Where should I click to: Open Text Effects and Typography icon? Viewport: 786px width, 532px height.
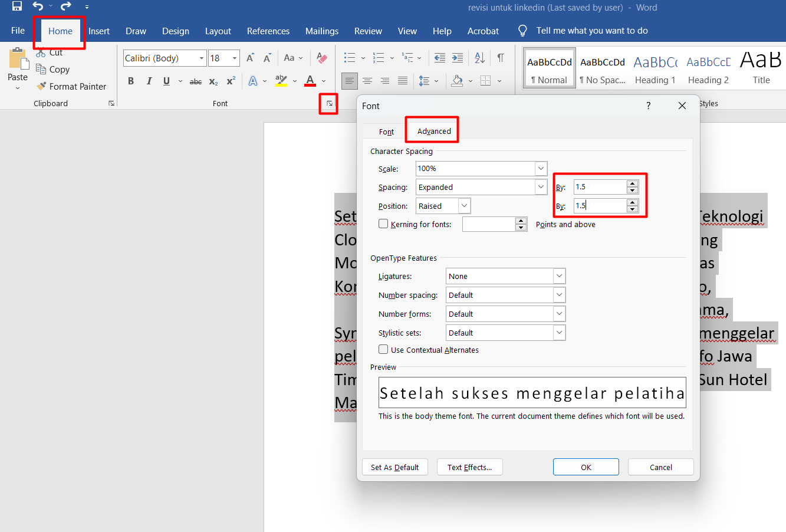(253, 81)
